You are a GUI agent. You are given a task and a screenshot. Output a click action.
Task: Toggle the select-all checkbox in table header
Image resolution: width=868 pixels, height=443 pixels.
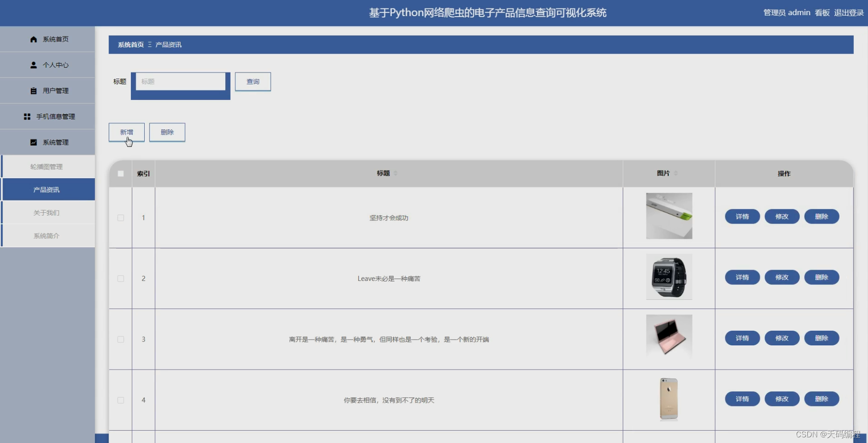[x=120, y=173]
